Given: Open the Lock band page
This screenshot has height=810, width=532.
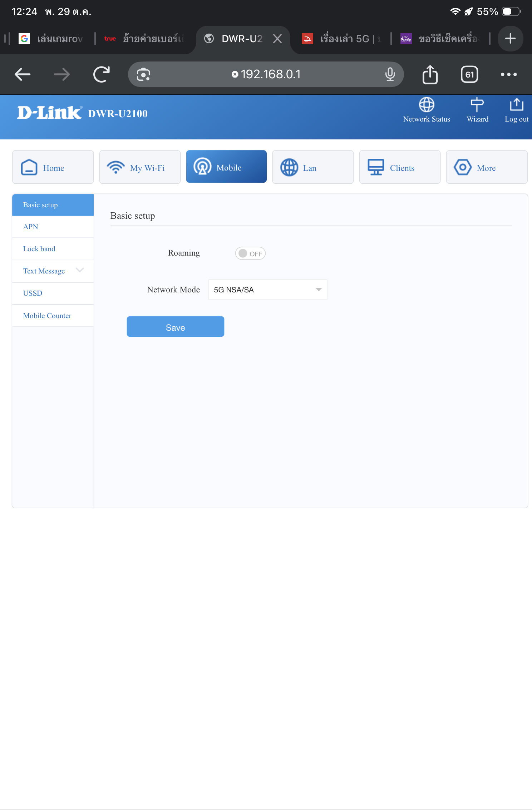Looking at the screenshot, I should coord(53,249).
